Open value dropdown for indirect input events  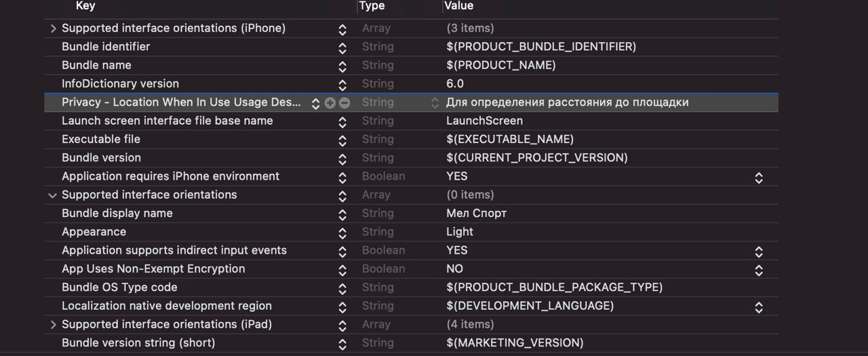pyautogui.click(x=759, y=252)
